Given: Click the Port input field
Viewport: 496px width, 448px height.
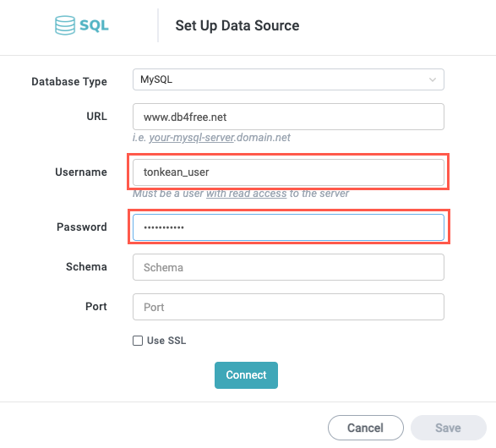Looking at the screenshot, I should [288, 307].
